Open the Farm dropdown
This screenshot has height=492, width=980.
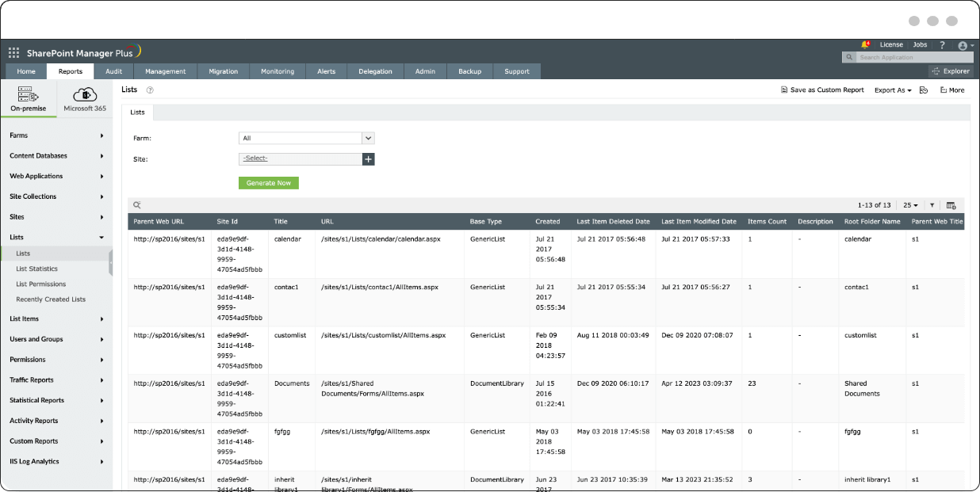point(306,138)
